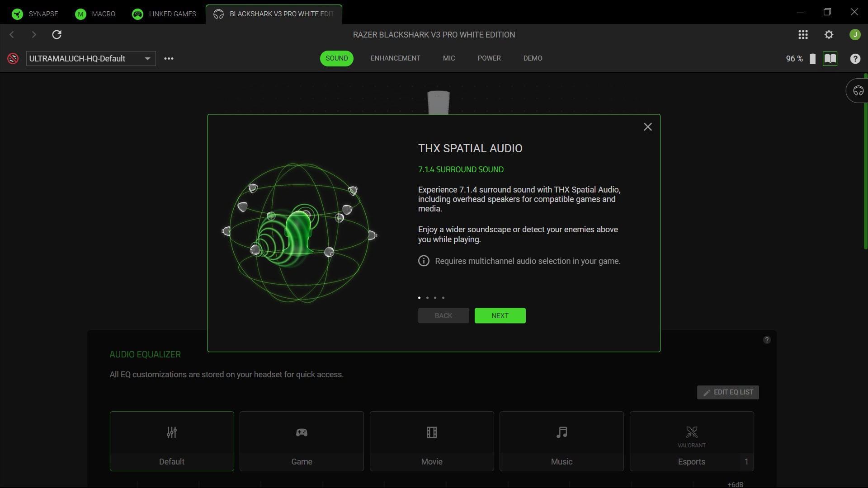
Task: Jump to the second page dot
Action: [x=427, y=298]
